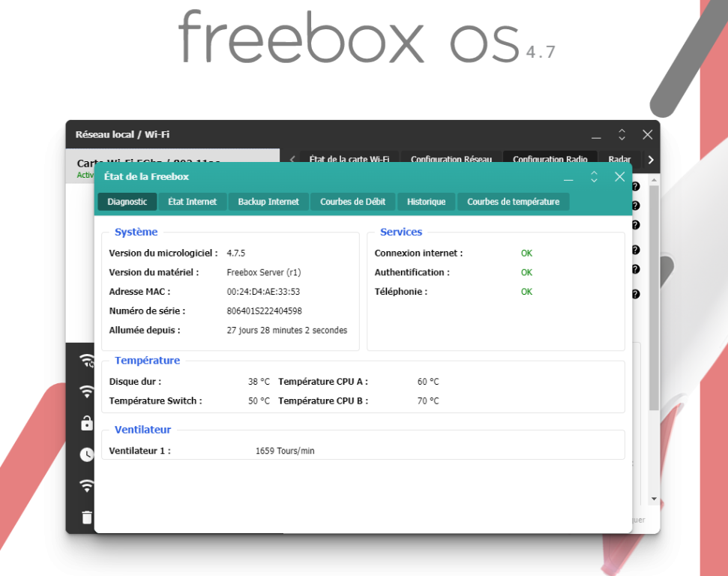
Task: View the Courbes de Débit tab
Action: pos(353,202)
